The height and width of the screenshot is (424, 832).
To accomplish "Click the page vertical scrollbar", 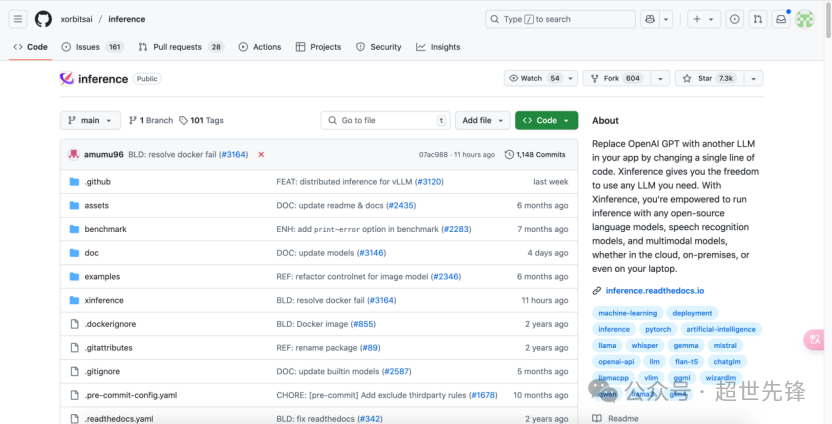I will pyautogui.click(x=828, y=21).
